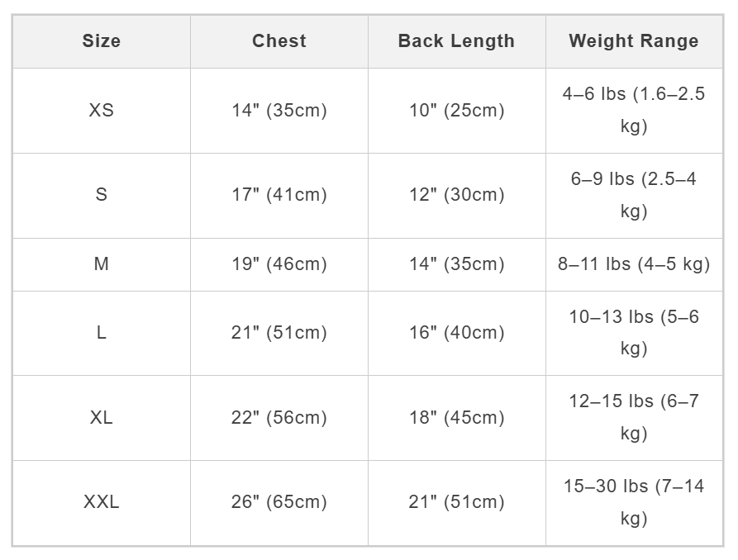This screenshot has height=560, width=738.
Task: Click the 16" (40cm) back length cell
Action: [456, 333]
